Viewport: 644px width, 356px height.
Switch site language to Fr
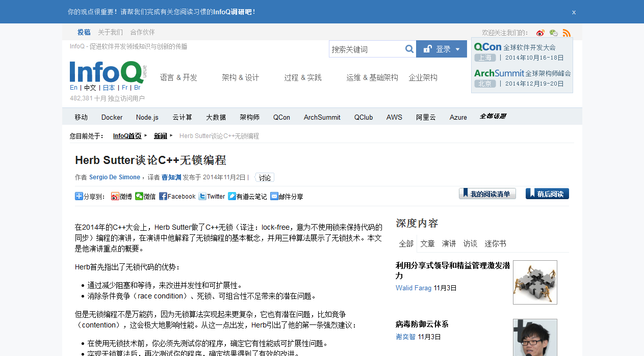tap(125, 88)
